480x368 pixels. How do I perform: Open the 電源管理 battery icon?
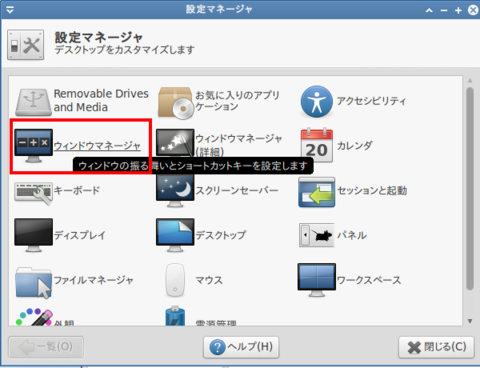[x=175, y=316]
